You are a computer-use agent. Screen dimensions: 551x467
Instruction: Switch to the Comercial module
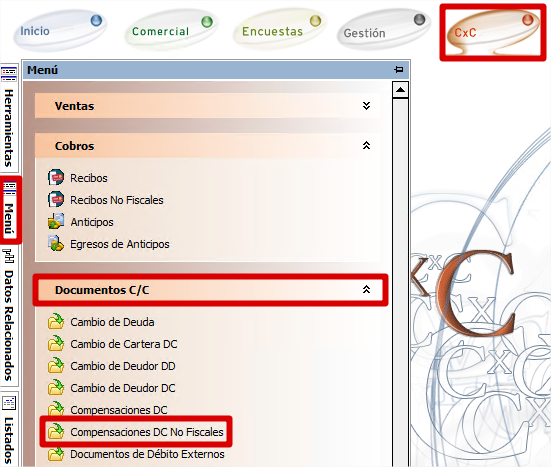(x=172, y=30)
